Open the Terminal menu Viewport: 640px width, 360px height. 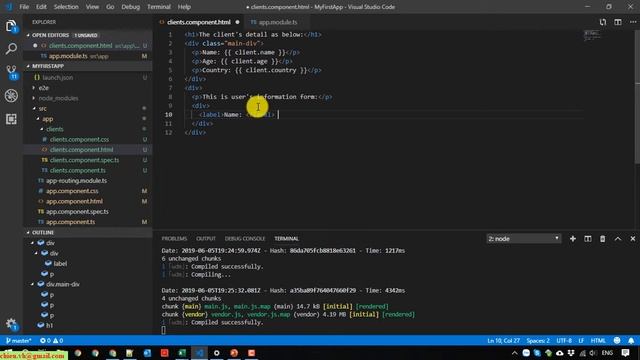[159, 7]
